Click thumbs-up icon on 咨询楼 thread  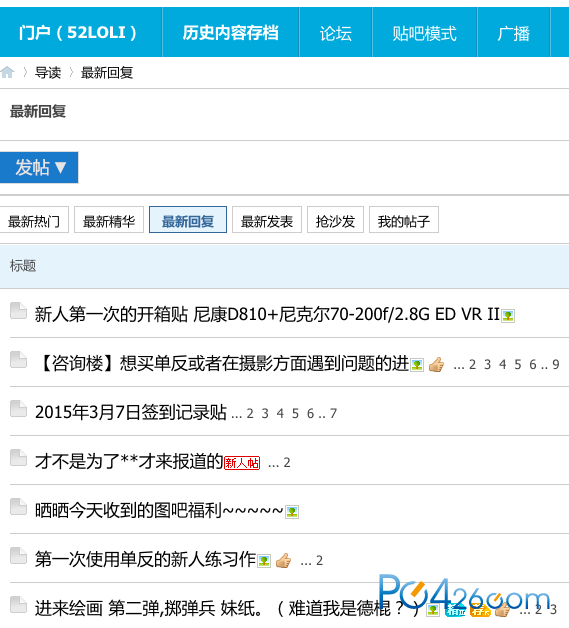click(436, 364)
